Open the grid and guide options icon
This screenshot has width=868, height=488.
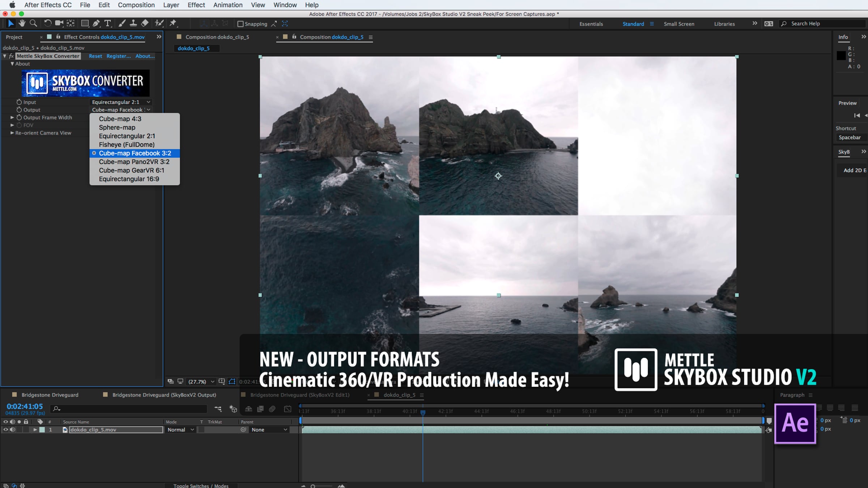click(x=222, y=381)
